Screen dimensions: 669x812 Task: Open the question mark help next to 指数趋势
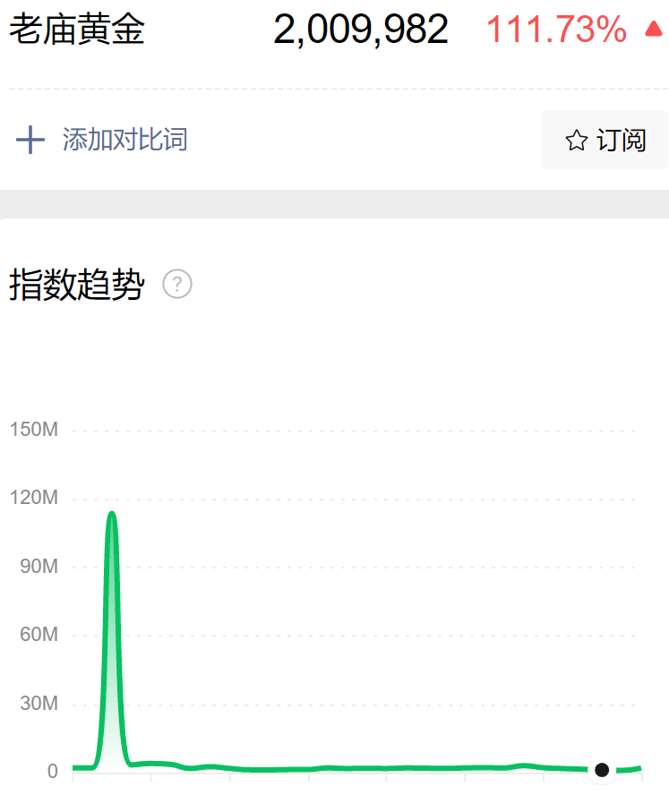pyautogui.click(x=177, y=284)
